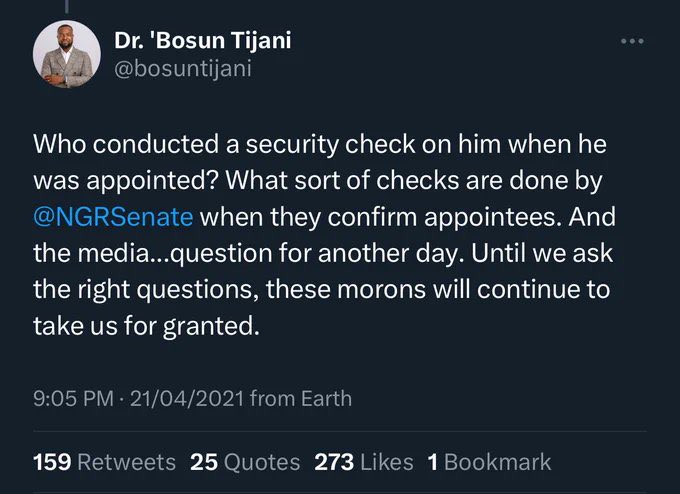View the Quotes list label
This screenshot has width=680, height=494.
tap(263, 461)
